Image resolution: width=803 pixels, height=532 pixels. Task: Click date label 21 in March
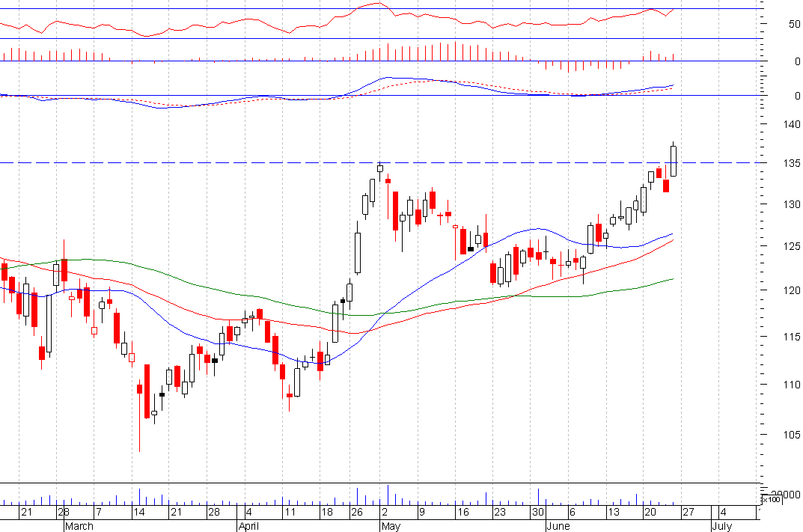[176, 512]
